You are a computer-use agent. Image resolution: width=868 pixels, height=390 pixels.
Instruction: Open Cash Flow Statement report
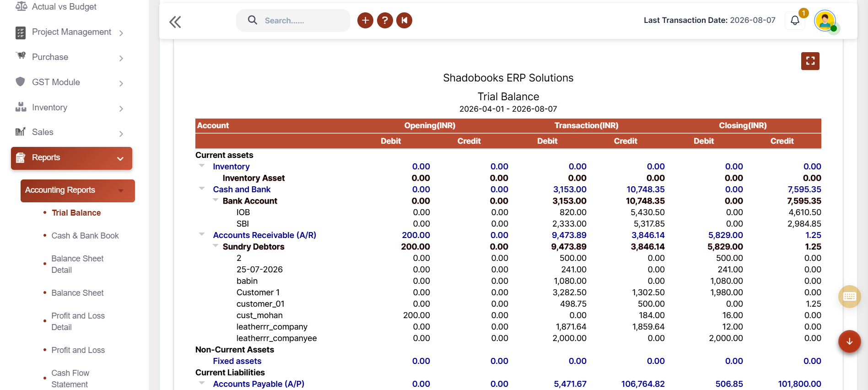click(70, 379)
